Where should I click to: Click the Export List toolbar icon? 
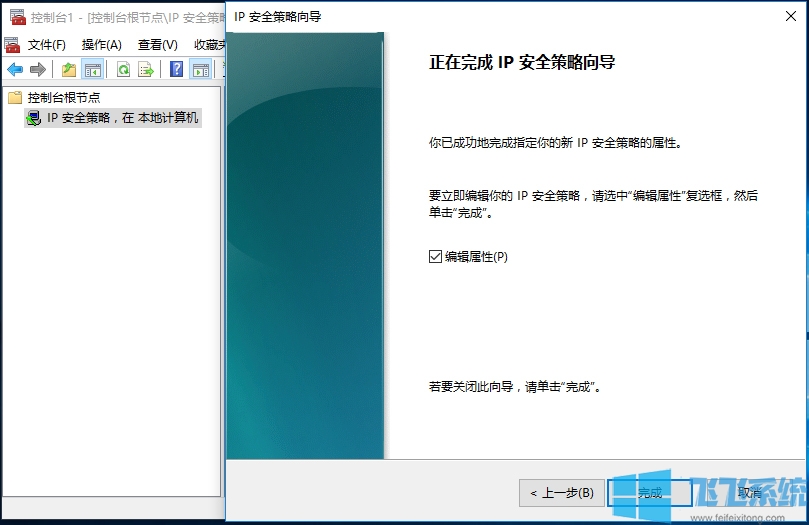[x=146, y=69]
